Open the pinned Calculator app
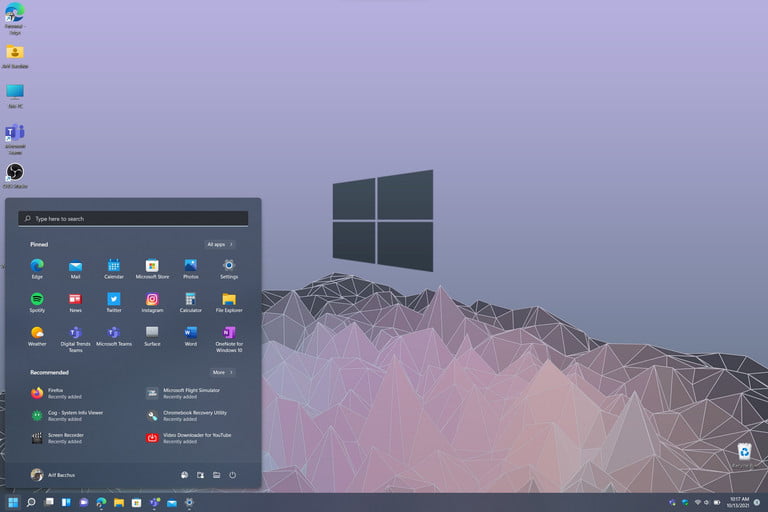The image size is (768, 512). pos(191,302)
